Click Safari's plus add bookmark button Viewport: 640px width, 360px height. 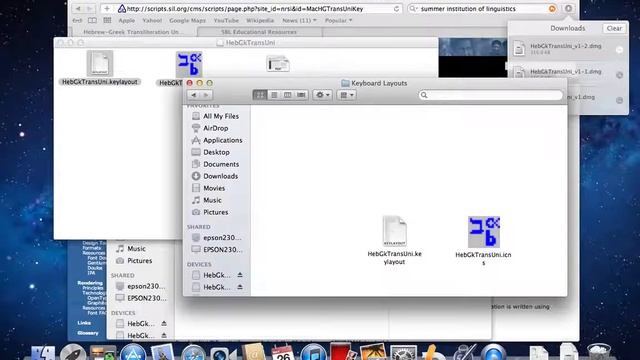107,9
